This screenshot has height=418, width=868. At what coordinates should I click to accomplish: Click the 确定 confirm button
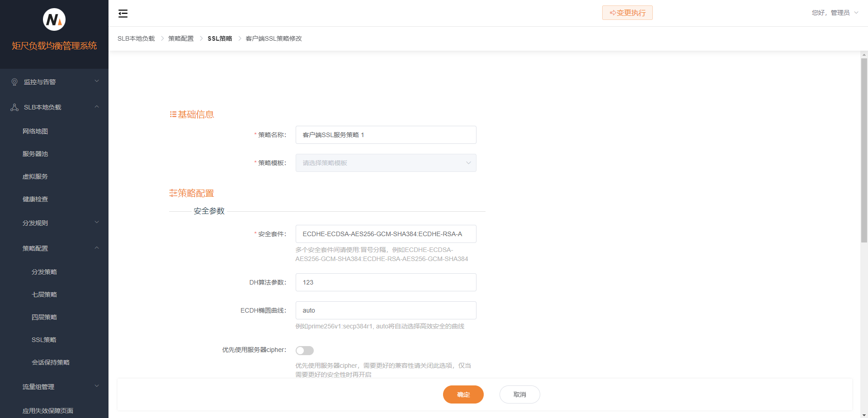point(463,394)
